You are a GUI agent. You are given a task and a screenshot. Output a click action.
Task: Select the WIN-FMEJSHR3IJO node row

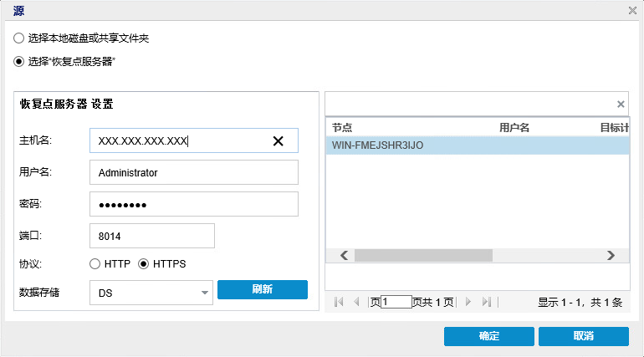[477, 145]
